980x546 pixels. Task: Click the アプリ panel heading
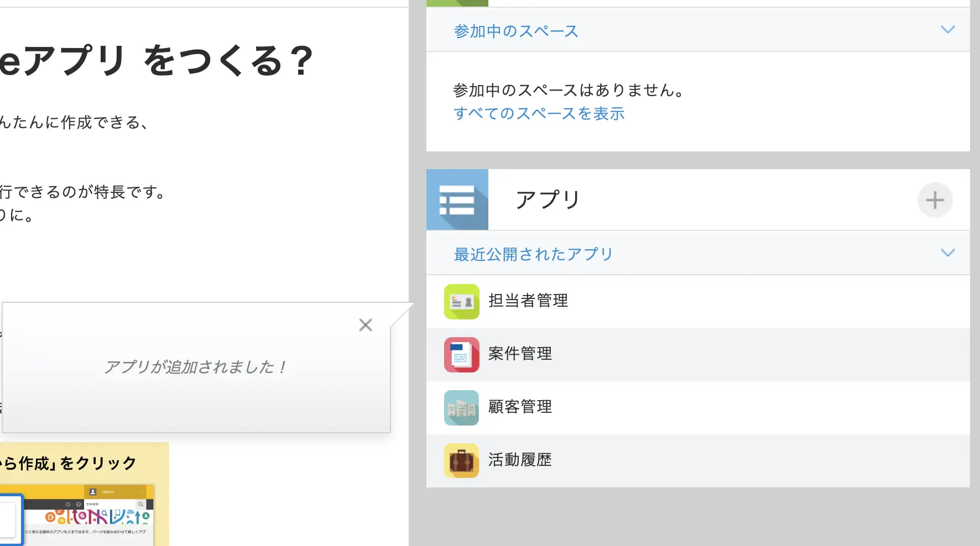[x=548, y=200]
